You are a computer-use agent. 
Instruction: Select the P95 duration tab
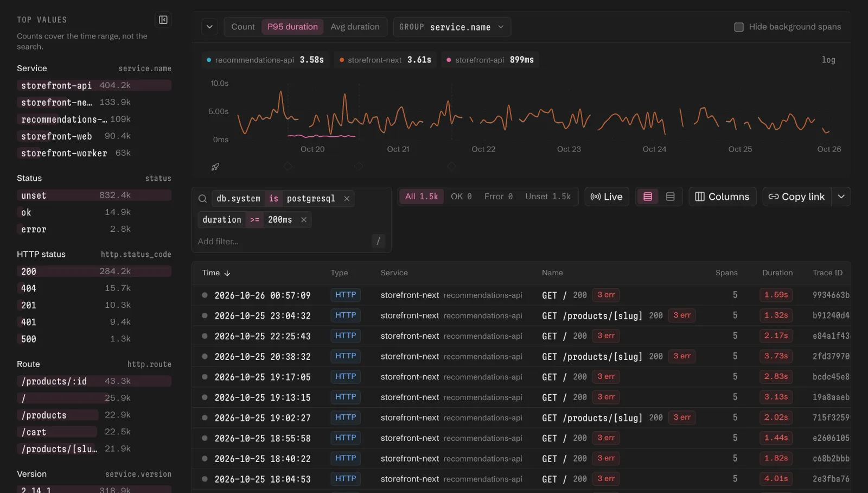coord(292,27)
